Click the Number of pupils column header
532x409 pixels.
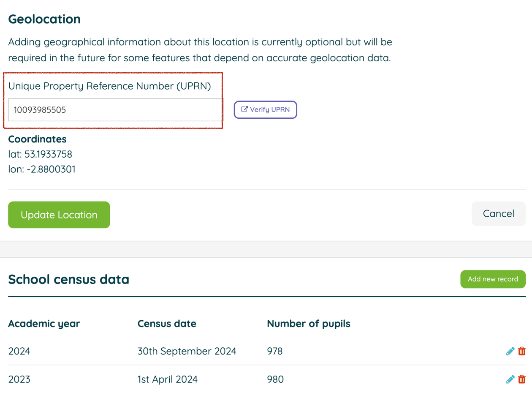pos(309,324)
